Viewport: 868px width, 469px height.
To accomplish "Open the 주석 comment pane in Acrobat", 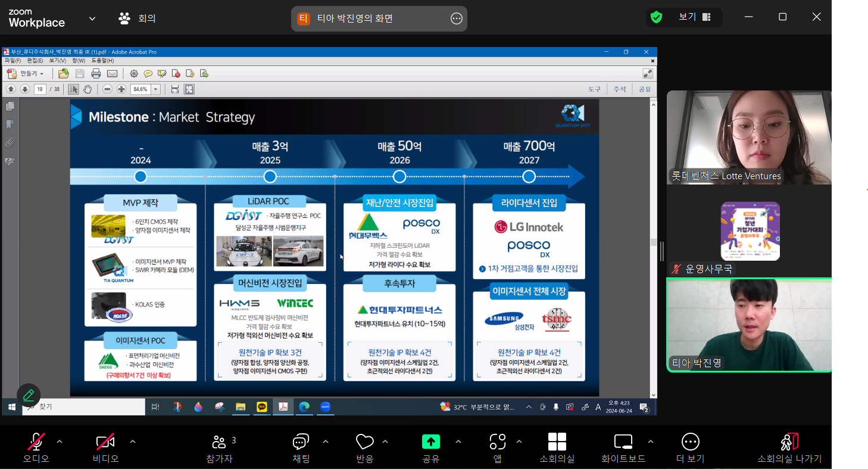I will [x=620, y=89].
